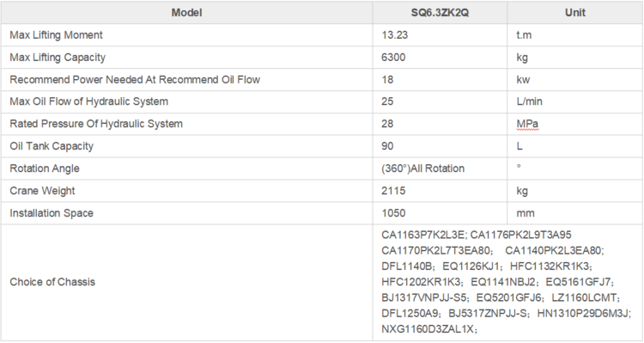Click the MPa unit with red underline

[527, 124]
